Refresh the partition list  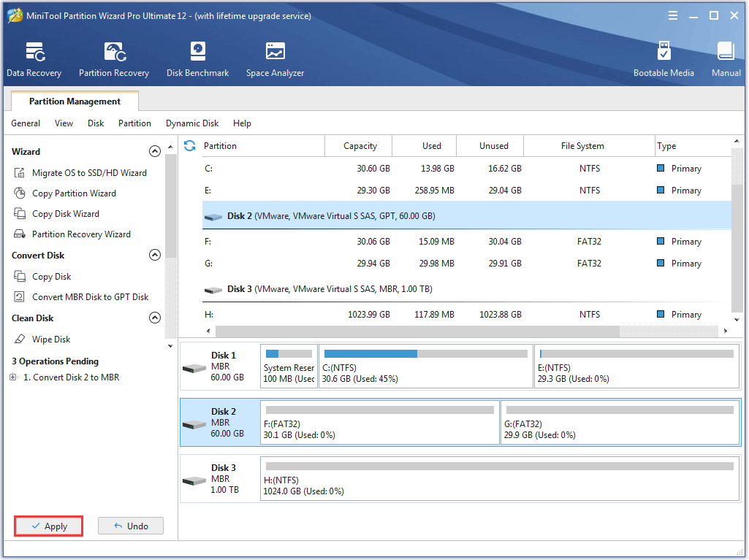click(x=189, y=145)
